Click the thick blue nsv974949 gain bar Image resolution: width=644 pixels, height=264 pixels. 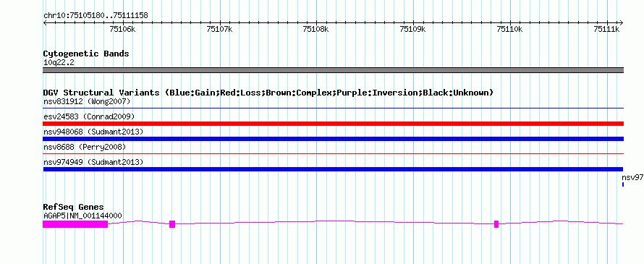pyautogui.click(x=333, y=169)
